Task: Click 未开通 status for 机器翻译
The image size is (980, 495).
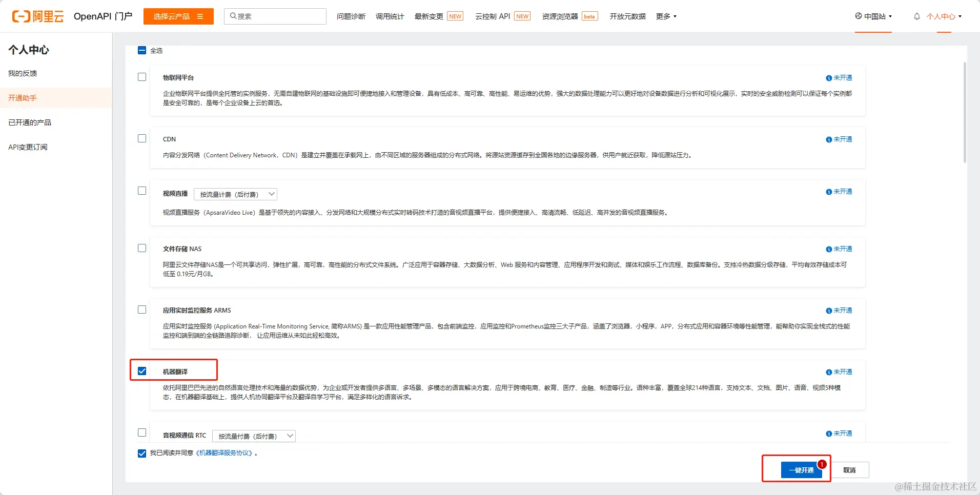Action: tap(843, 372)
